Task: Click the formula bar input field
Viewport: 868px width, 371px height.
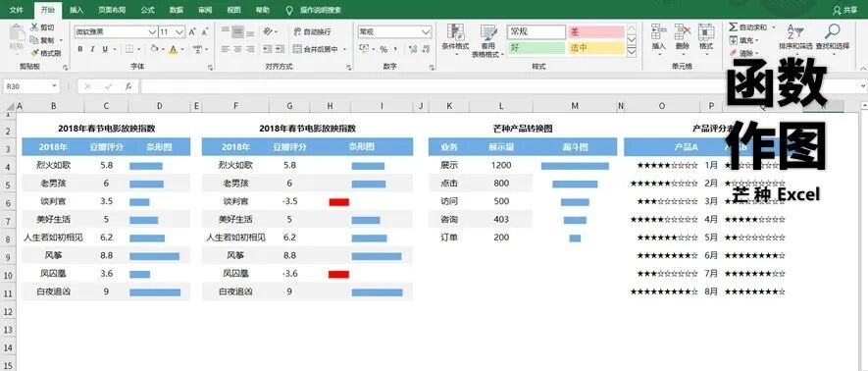Action: point(501,86)
